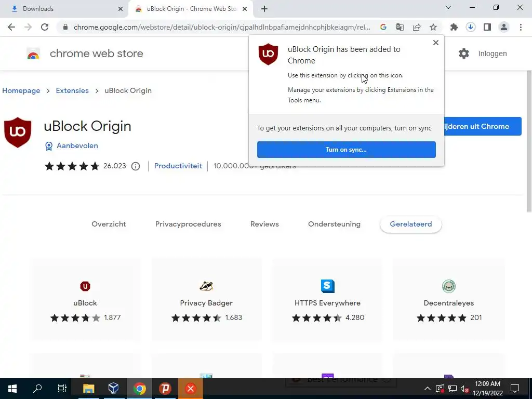Screen dimensions: 532x399
Task: Click the Privacy Badger title text
Action: click(206, 303)
